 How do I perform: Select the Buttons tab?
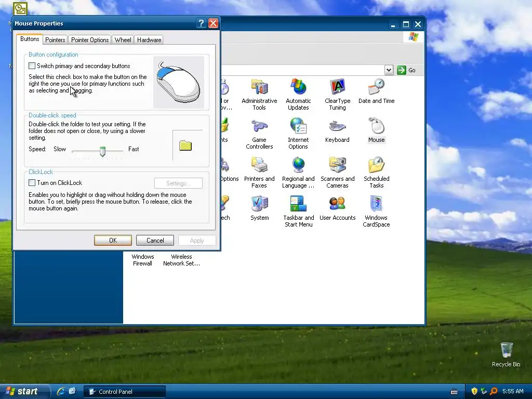pyautogui.click(x=30, y=39)
